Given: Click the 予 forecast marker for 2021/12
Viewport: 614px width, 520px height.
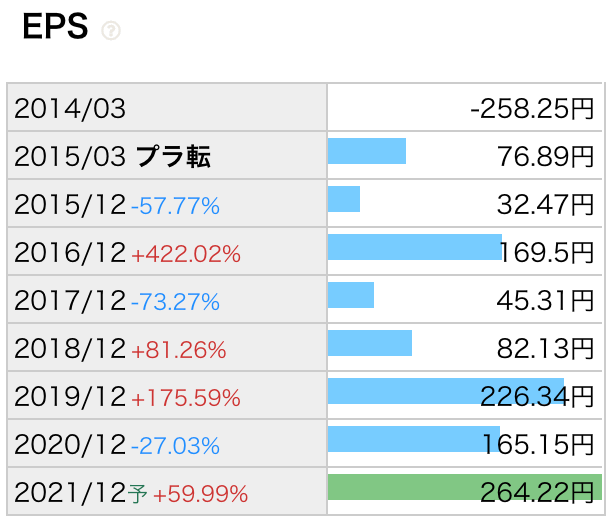Looking at the screenshot, I should tap(137, 493).
